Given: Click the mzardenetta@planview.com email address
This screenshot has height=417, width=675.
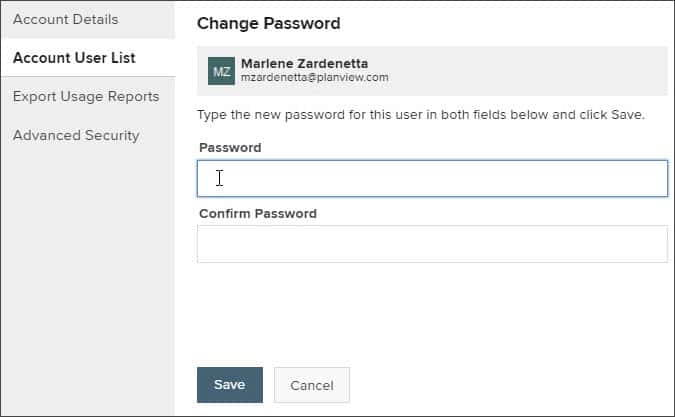Looking at the screenshot, I should (x=314, y=77).
